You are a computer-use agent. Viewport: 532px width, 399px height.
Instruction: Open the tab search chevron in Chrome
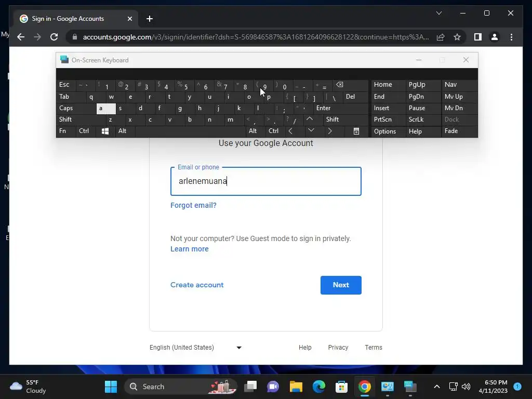(438, 13)
